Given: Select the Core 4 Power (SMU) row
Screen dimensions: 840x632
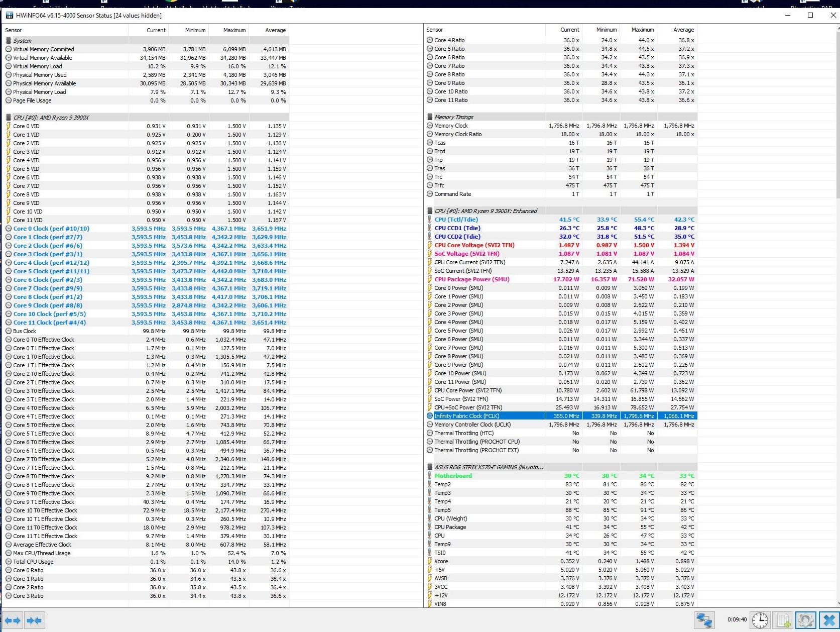Looking at the screenshot, I should (561, 322).
